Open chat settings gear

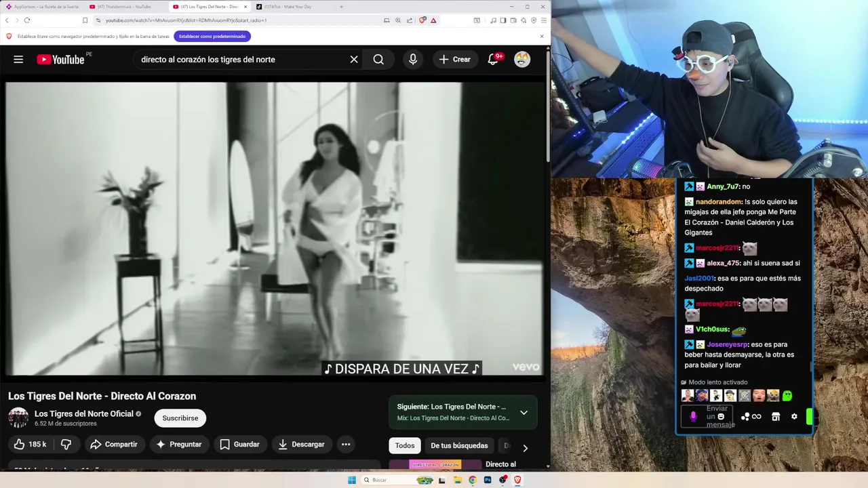(794, 417)
